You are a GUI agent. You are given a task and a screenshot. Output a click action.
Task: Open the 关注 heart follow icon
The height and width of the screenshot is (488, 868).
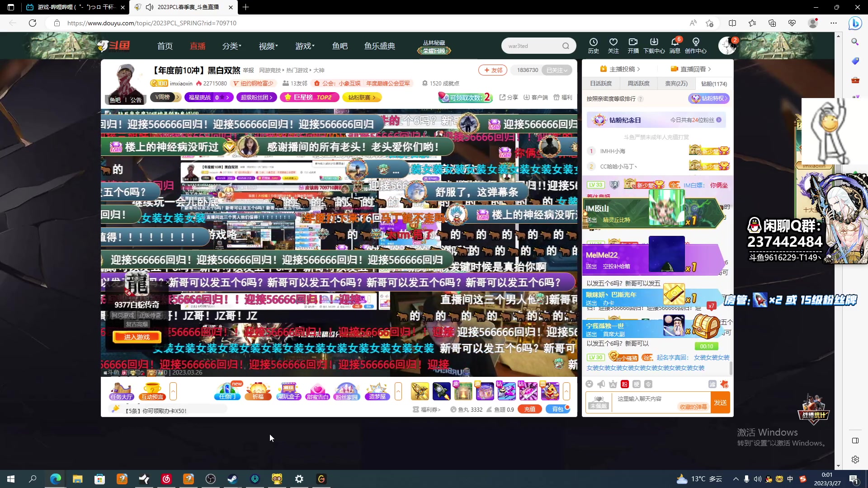[x=613, y=45]
